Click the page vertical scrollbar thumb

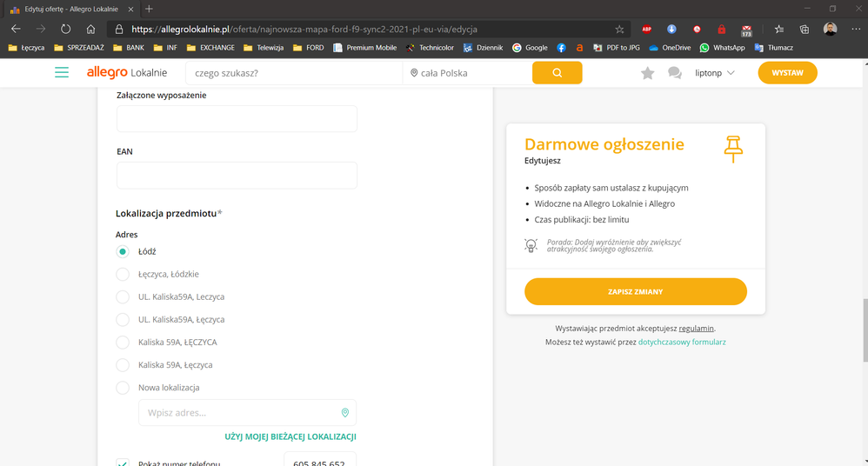[x=865, y=330]
